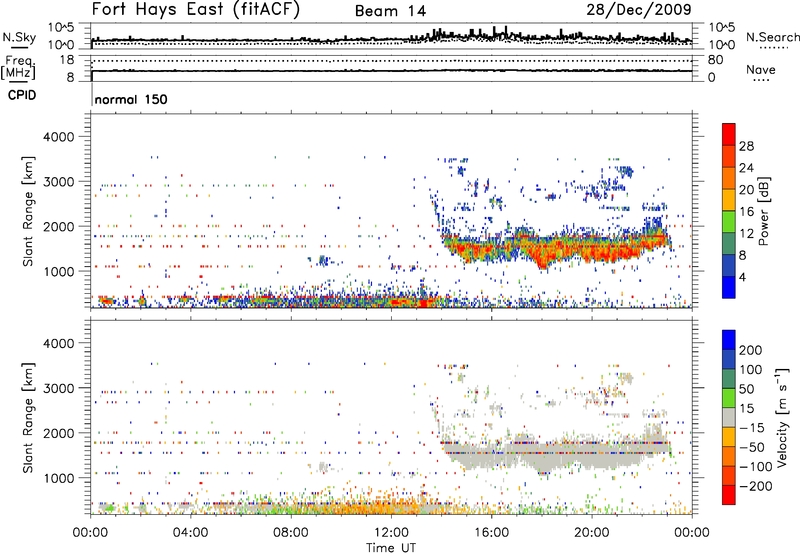This screenshot has width=800, height=554.
Task: Select the '-100' Velocity colorbar tick
Action: click(756, 467)
